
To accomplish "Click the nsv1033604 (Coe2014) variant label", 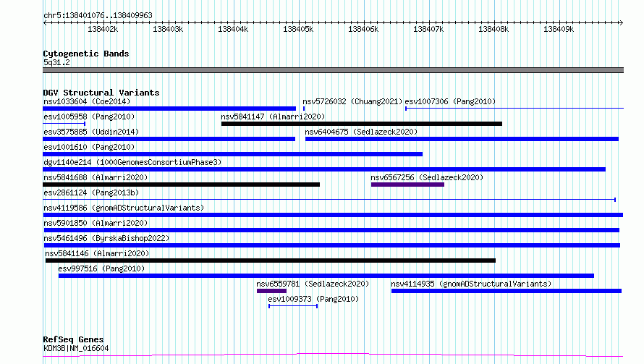I will pos(87,101).
